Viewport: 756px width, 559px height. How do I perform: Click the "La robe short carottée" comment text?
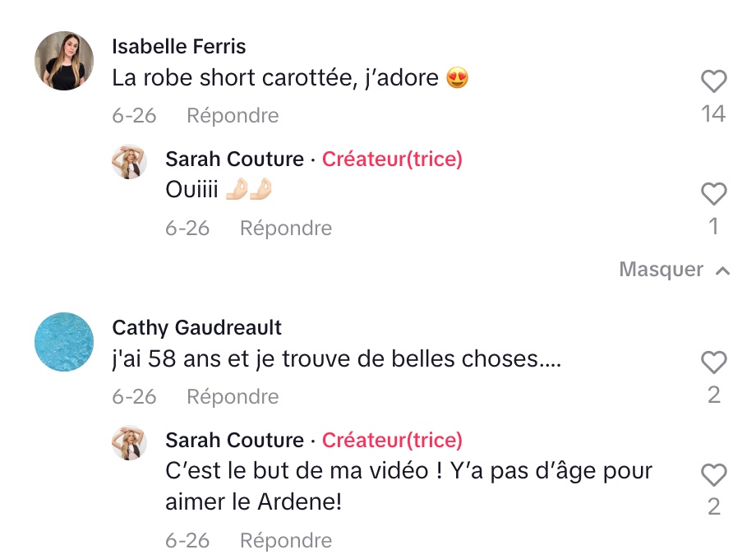tap(290, 77)
